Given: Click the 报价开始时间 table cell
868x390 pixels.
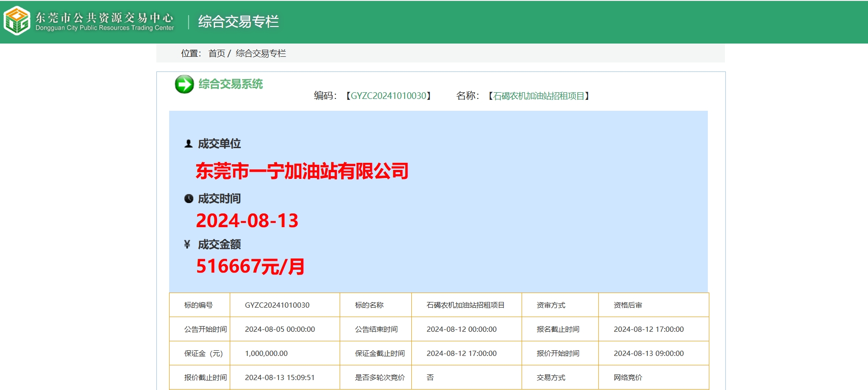Looking at the screenshot, I should [x=560, y=354].
